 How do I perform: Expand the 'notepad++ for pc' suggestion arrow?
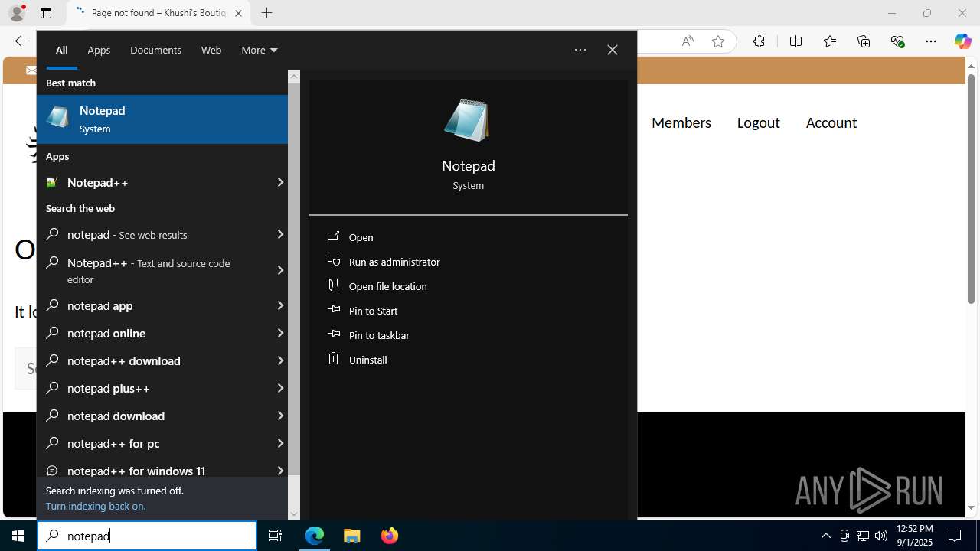pos(279,443)
